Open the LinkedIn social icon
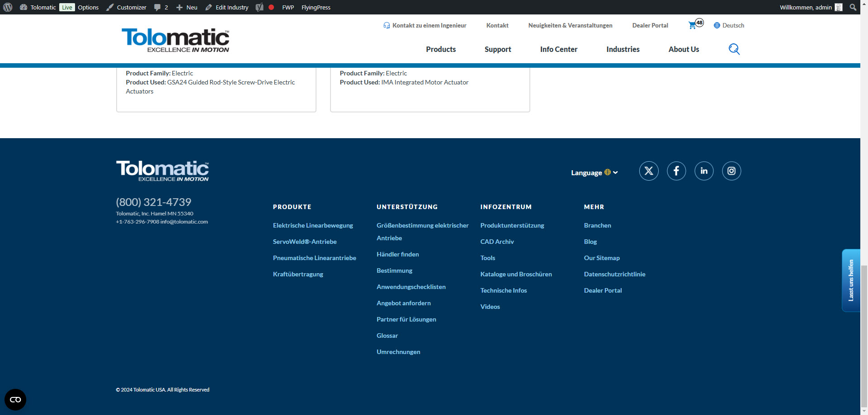Image resolution: width=868 pixels, height=415 pixels. 704,171
